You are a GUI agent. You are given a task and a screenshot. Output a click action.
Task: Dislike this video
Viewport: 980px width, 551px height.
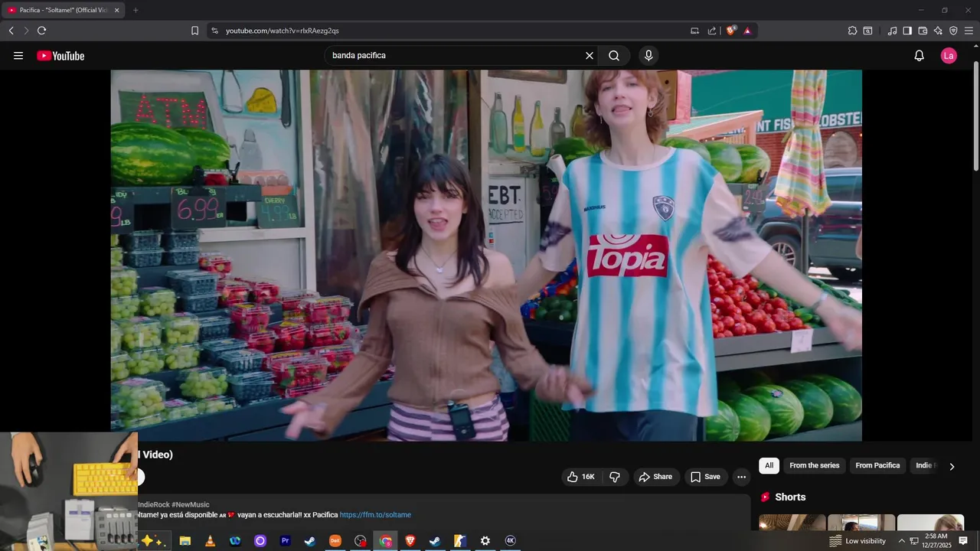click(x=614, y=477)
